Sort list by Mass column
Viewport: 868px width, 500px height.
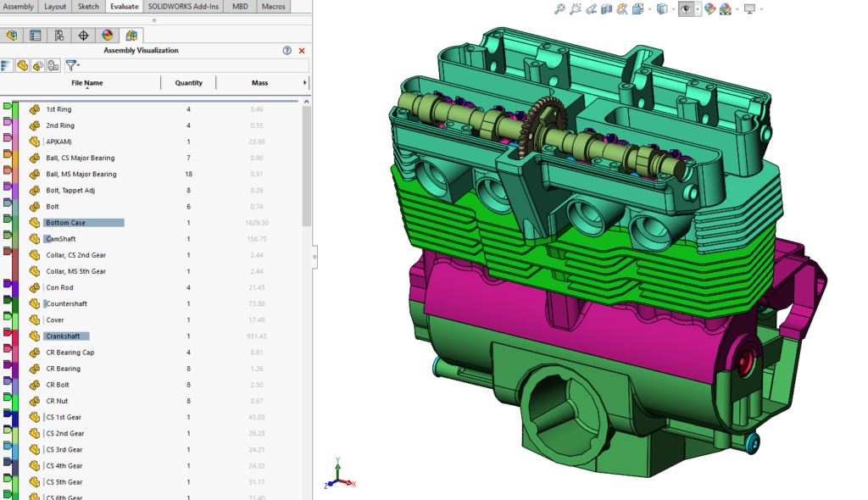[x=259, y=83]
